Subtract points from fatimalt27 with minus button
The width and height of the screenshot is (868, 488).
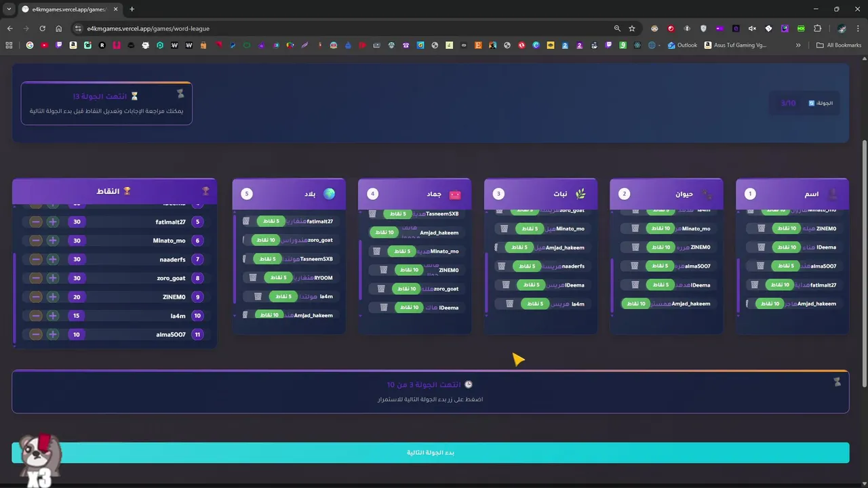pyautogui.click(x=36, y=222)
